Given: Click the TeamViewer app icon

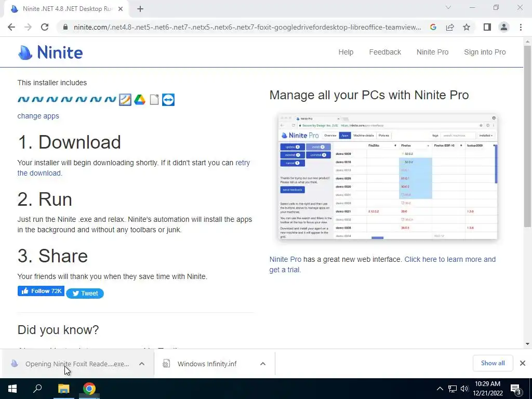Looking at the screenshot, I should pyautogui.click(x=168, y=100).
